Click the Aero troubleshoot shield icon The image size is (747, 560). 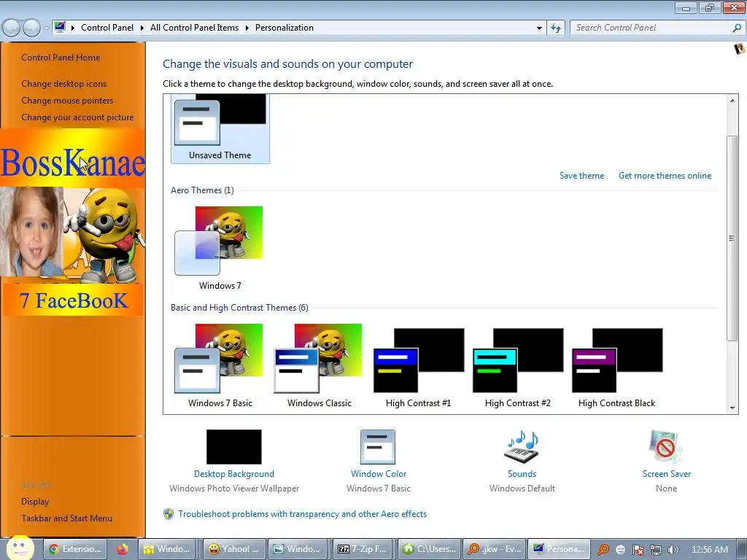[169, 514]
